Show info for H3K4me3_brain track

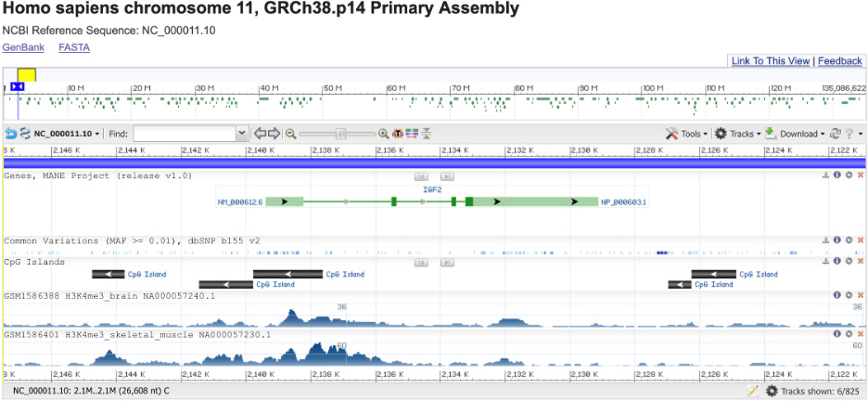(x=836, y=295)
